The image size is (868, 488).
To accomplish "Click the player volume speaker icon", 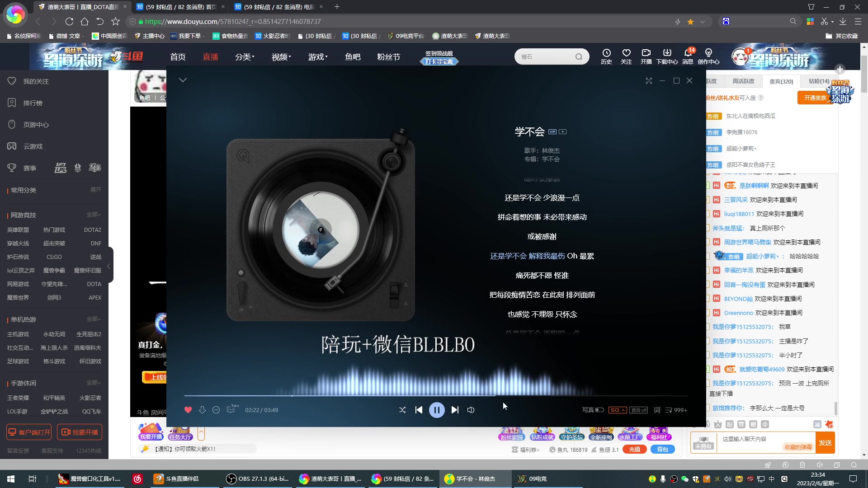I will tap(471, 410).
